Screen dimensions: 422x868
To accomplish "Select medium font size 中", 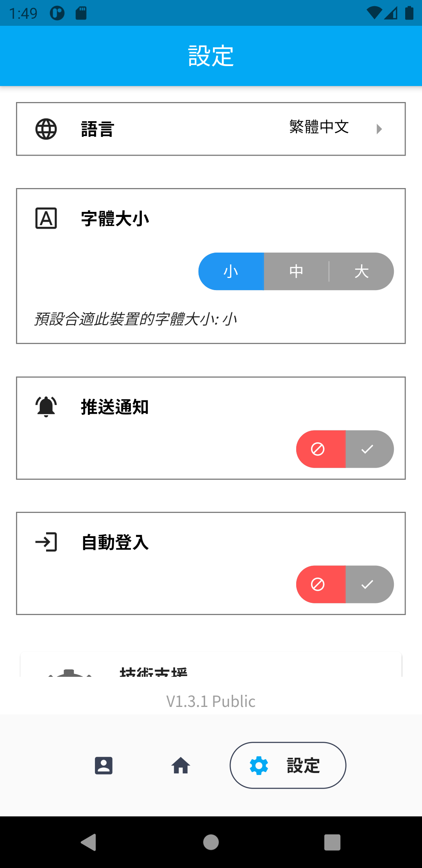I will pyautogui.click(x=296, y=271).
